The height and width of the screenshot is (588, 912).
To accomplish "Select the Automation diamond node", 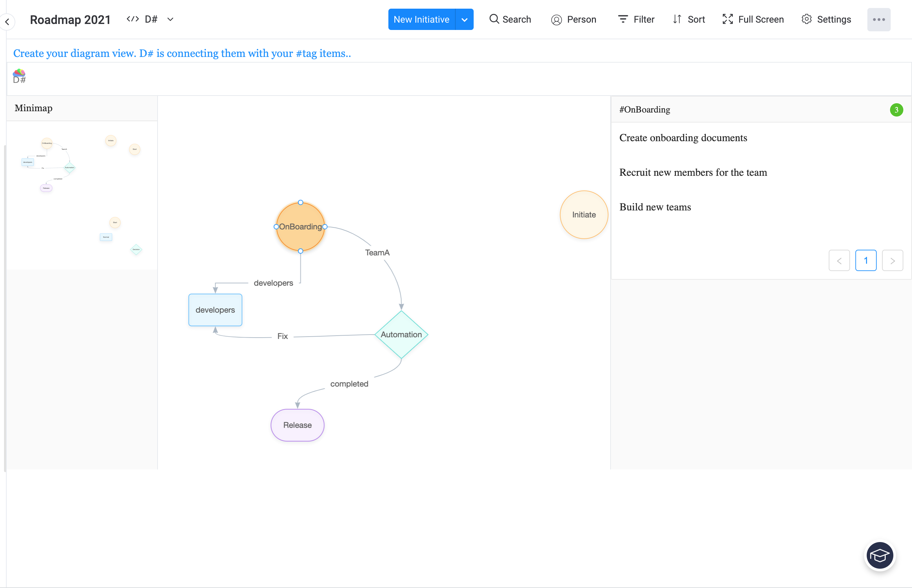I will click(401, 335).
